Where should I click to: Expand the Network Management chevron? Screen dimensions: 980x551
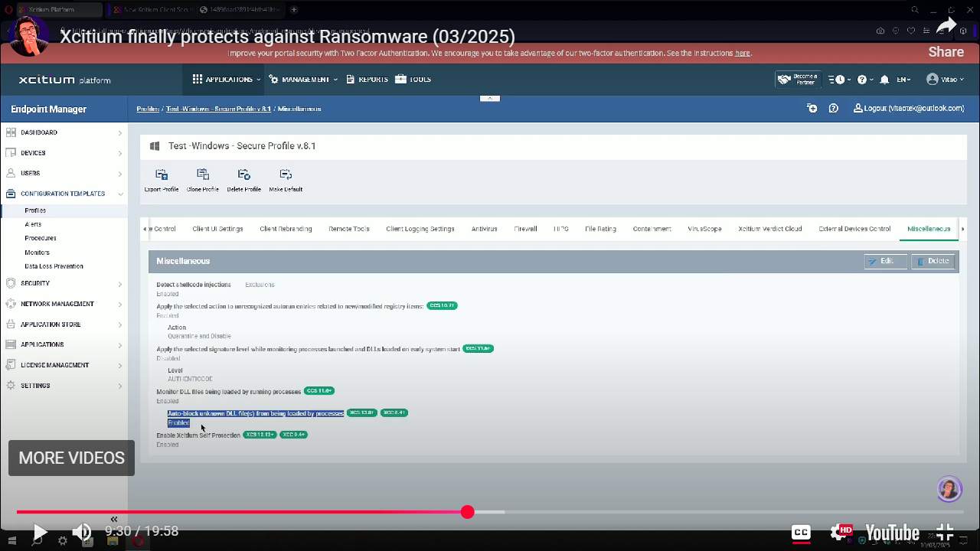[x=120, y=304]
